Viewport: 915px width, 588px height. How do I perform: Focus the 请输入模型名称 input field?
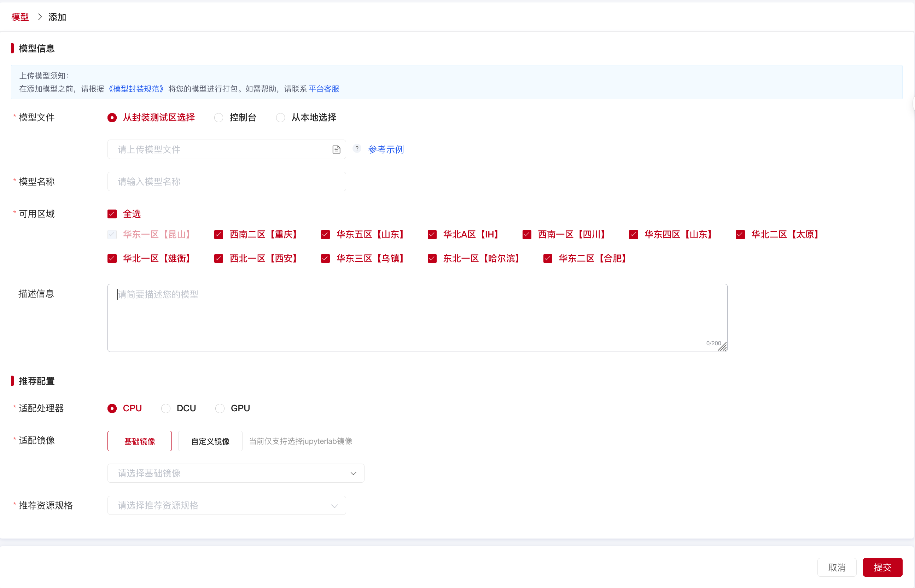pyautogui.click(x=227, y=182)
